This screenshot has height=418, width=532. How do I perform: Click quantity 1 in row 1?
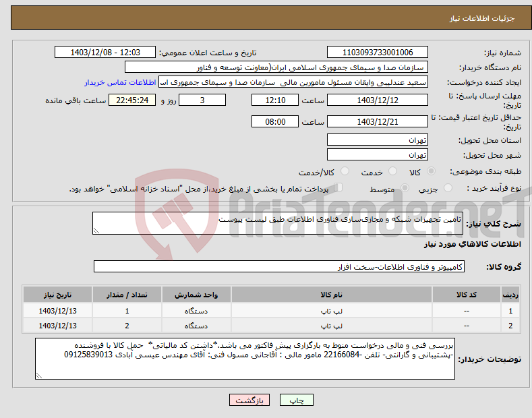[x=127, y=311]
